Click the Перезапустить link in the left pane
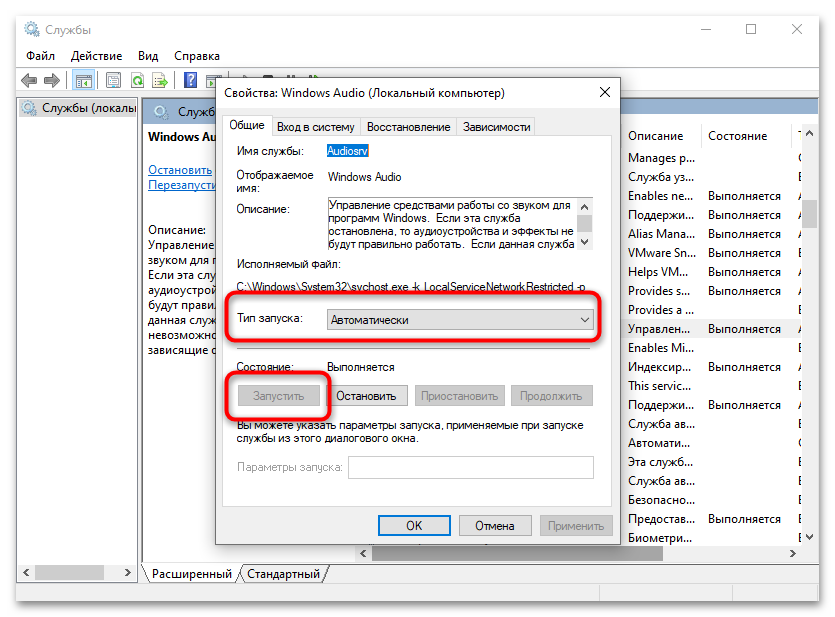835x617 pixels. click(182, 185)
